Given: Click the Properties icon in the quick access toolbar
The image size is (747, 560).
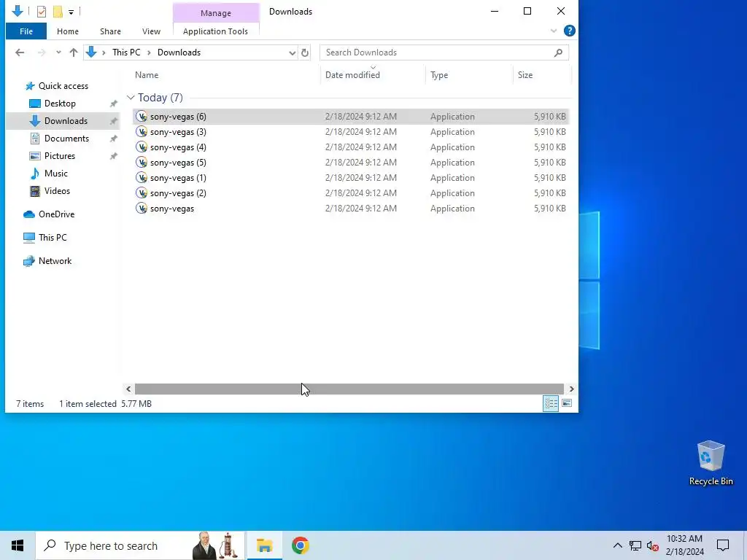Looking at the screenshot, I should pos(42,12).
